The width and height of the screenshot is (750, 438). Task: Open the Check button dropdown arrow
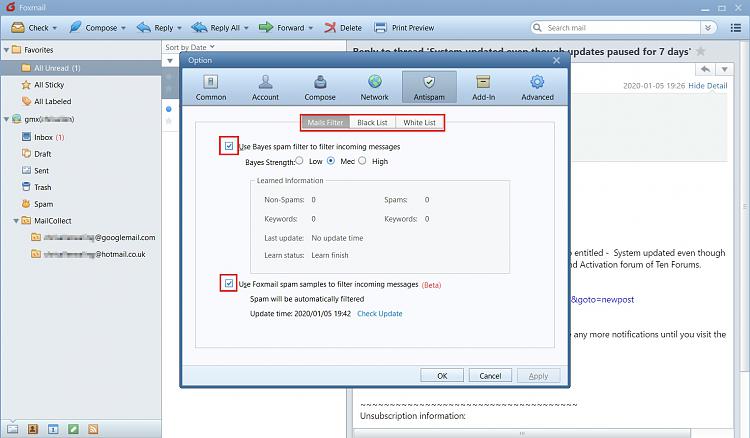click(x=55, y=28)
